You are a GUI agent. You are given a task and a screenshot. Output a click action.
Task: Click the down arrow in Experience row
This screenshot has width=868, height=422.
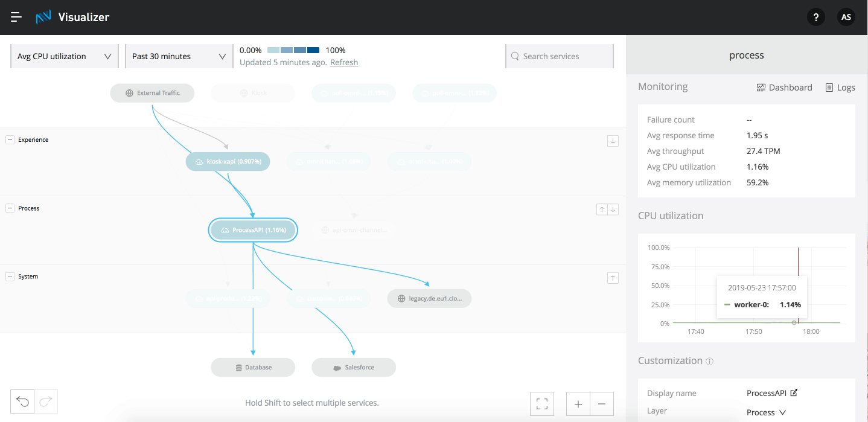[x=613, y=140]
